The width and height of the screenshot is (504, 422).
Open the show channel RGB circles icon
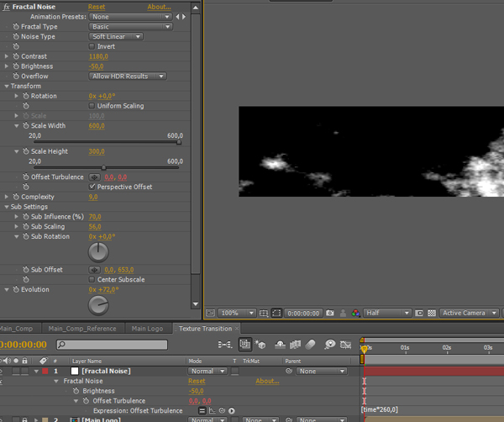(x=356, y=313)
